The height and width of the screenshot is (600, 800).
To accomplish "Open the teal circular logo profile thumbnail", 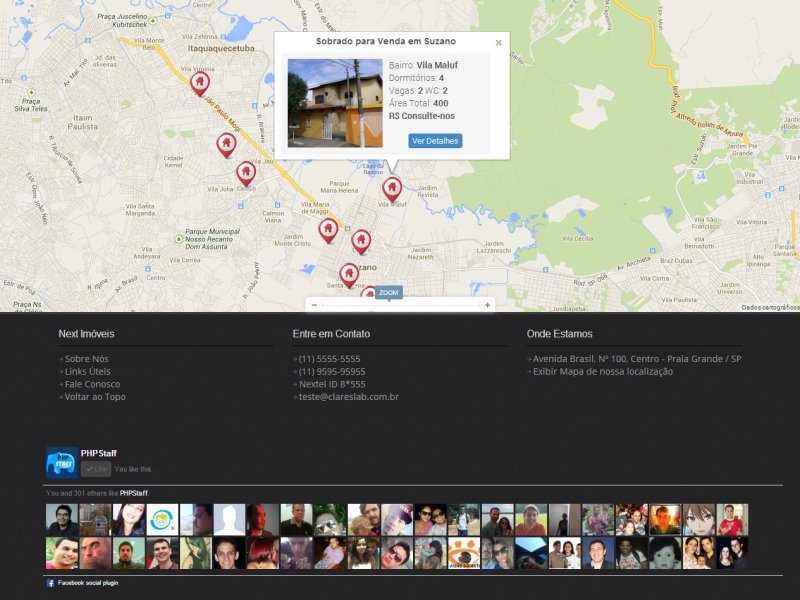I will tap(162, 520).
